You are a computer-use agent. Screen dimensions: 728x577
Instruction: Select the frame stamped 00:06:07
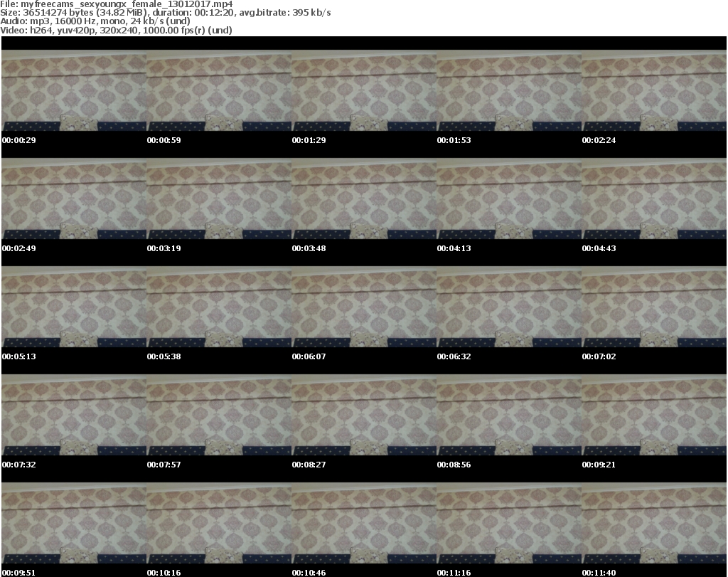(x=364, y=307)
